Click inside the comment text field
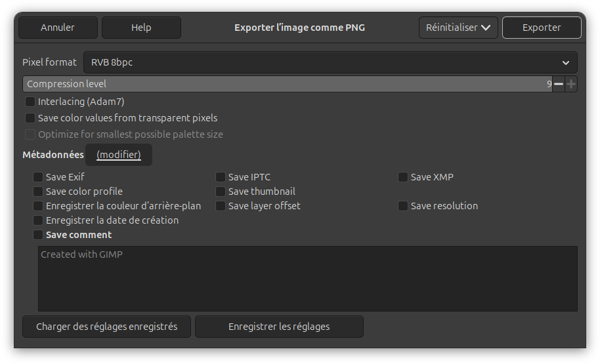 [x=307, y=279]
